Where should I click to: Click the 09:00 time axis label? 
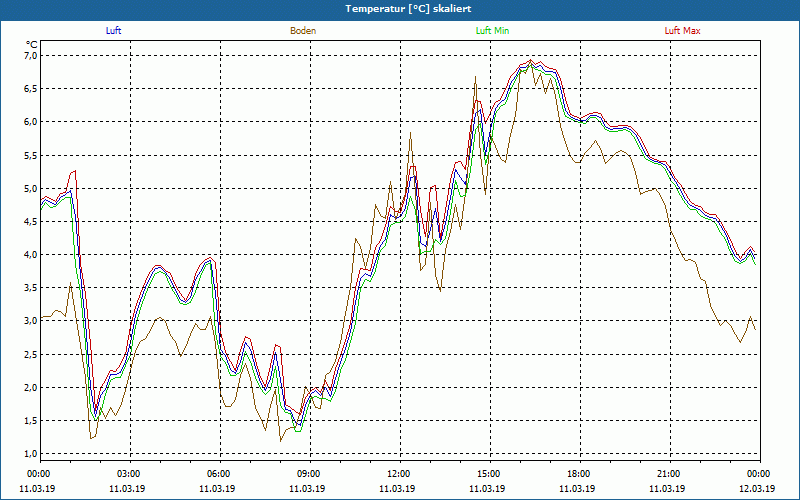pos(310,474)
